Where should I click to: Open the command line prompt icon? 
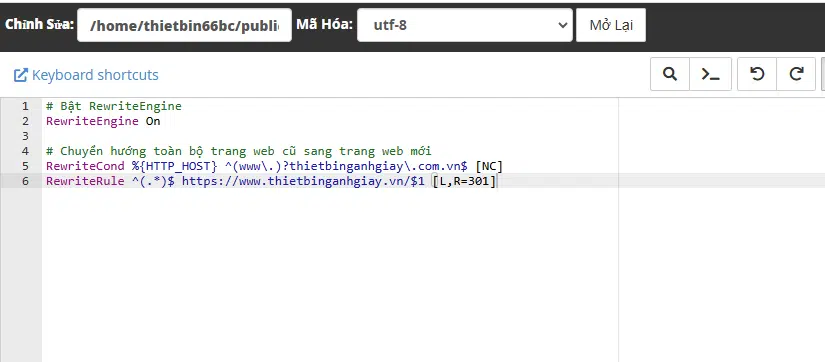click(x=710, y=74)
